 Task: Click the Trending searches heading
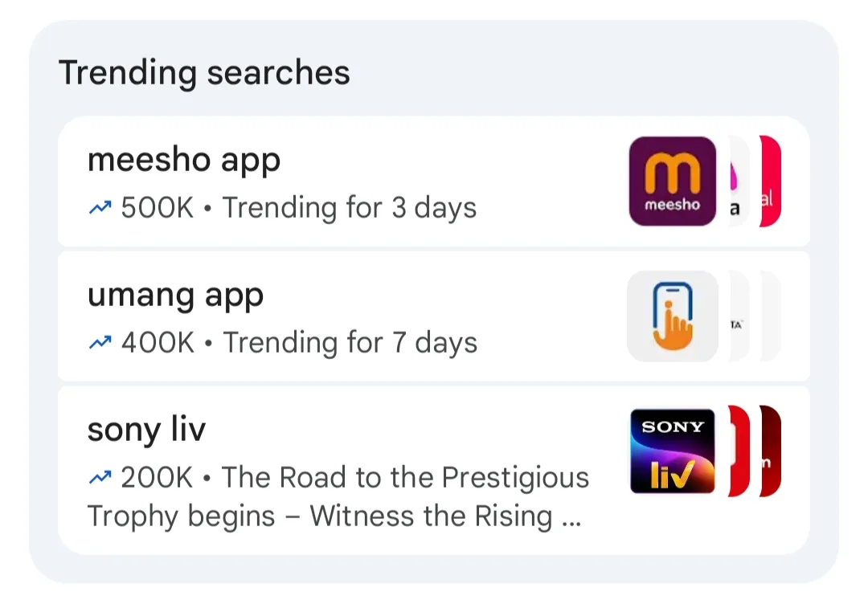[206, 73]
